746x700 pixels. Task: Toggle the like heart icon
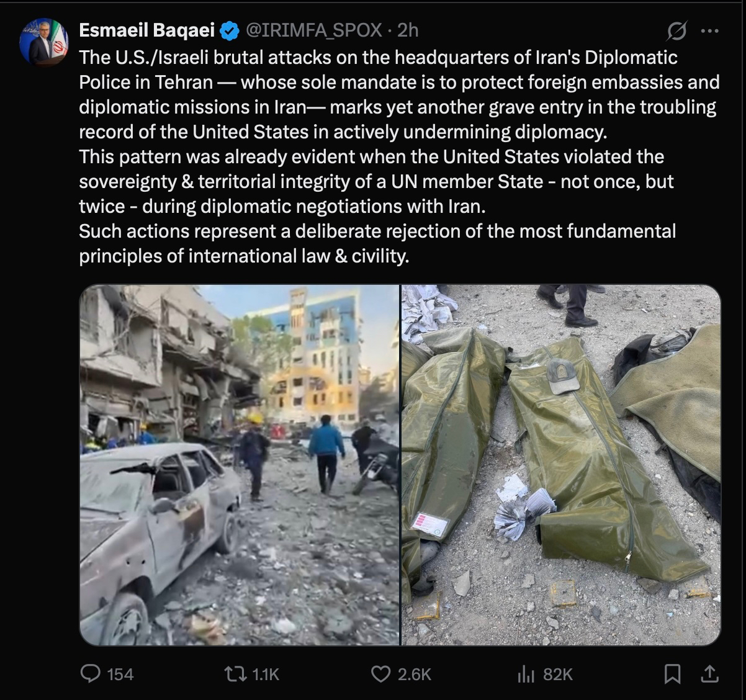click(x=380, y=674)
